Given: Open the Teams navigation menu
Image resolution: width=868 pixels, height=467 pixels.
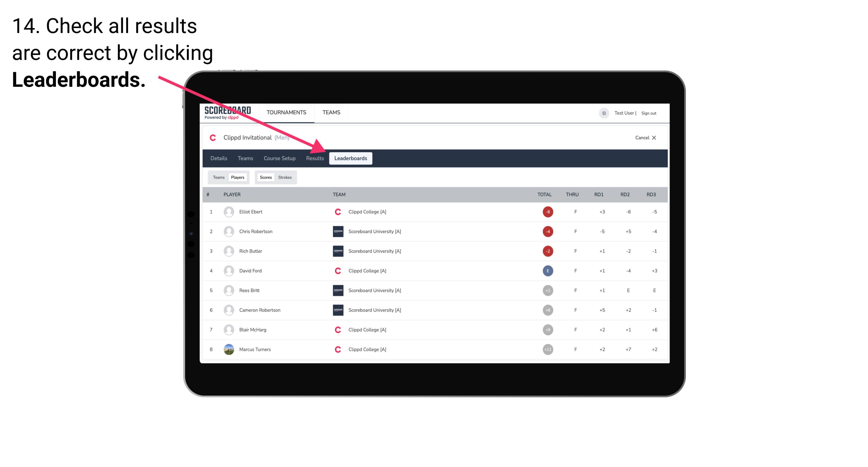Looking at the screenshot, I should point(332,112).
